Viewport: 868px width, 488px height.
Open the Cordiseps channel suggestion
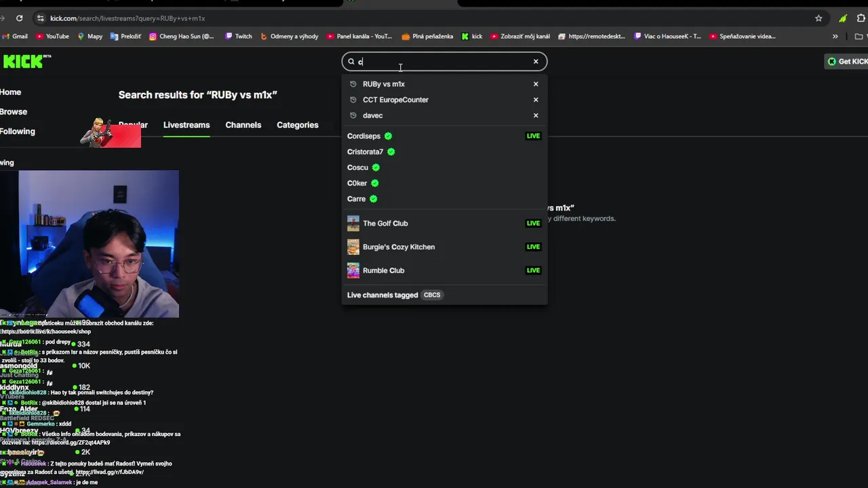(444, 136)
